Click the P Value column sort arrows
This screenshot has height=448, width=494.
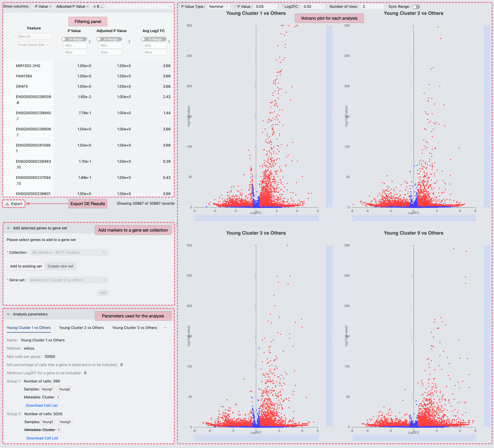click(x=90, y=42)
